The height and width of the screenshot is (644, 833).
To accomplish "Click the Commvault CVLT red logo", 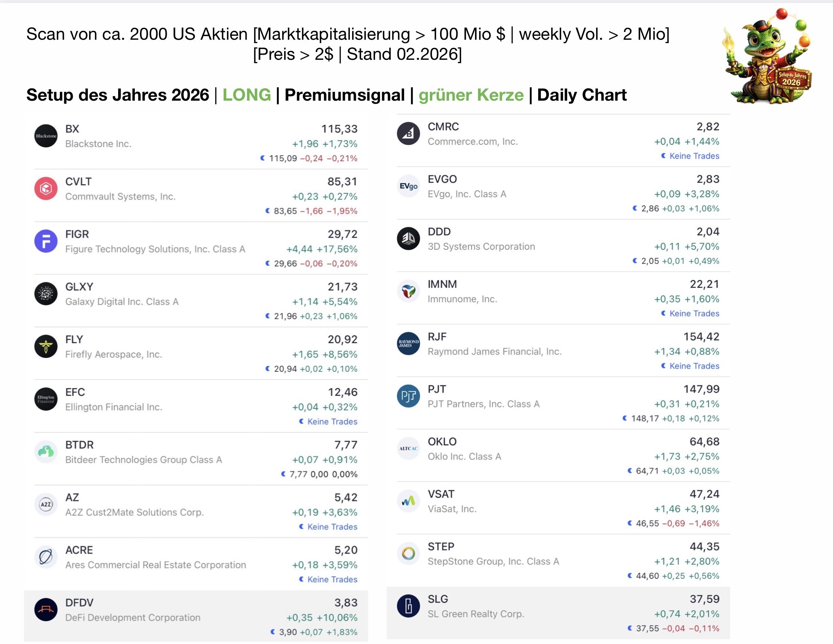I will pos(46,189).
